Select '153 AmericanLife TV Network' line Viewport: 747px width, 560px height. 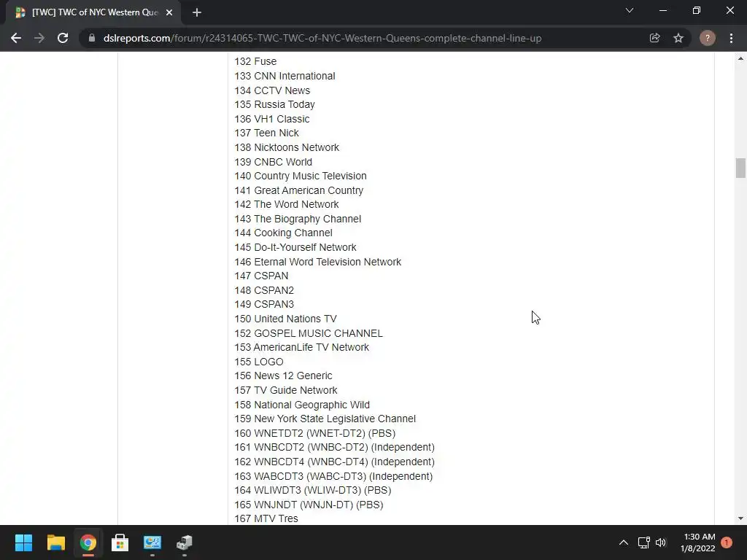[x=301, y=347]
